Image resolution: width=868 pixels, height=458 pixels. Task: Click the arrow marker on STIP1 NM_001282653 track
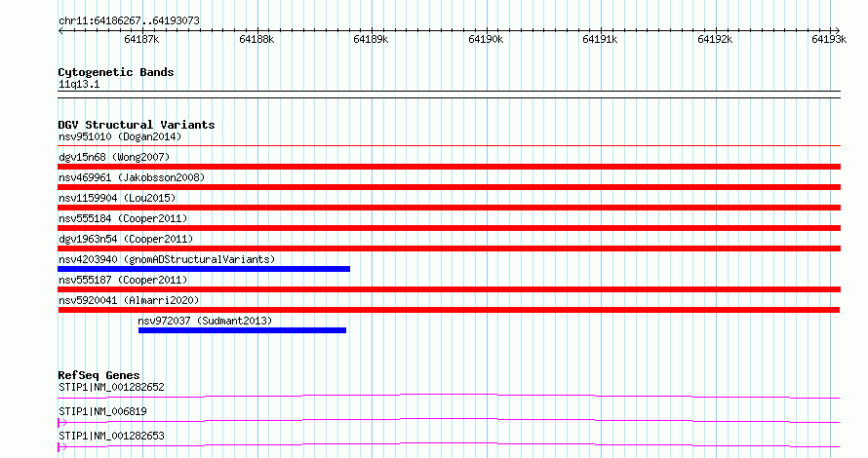[x=61, y=447]
